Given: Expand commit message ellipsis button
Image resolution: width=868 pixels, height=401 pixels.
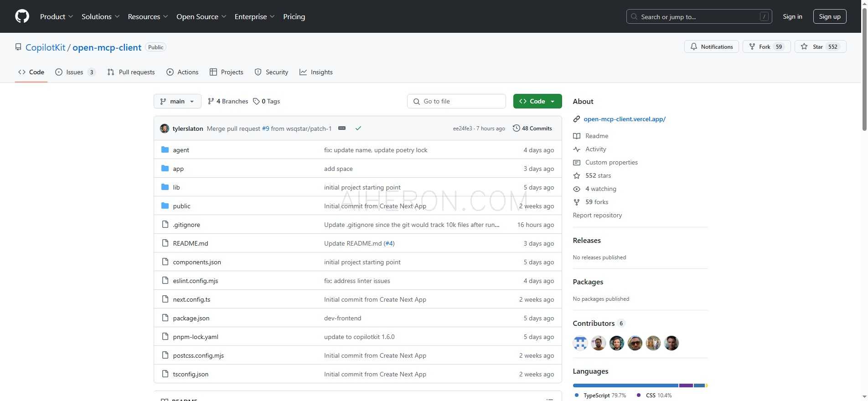Looking at the screenshot, I should (x=342, y=129).
